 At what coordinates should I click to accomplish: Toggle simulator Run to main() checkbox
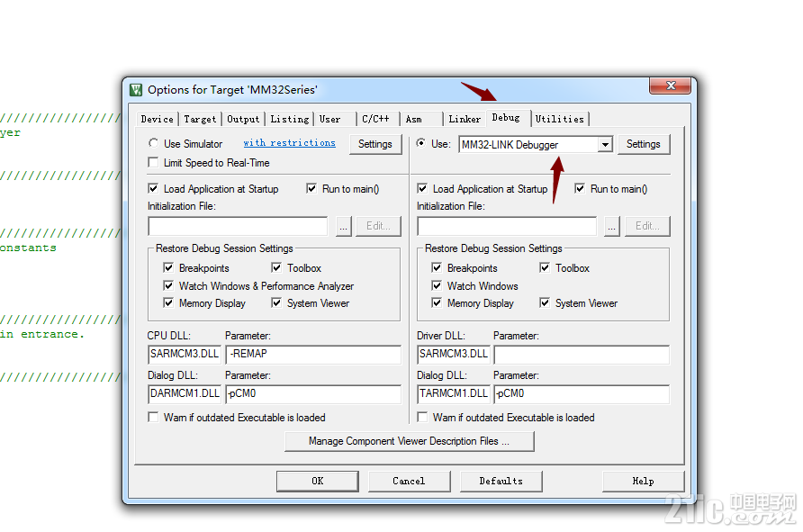point(311,188)
